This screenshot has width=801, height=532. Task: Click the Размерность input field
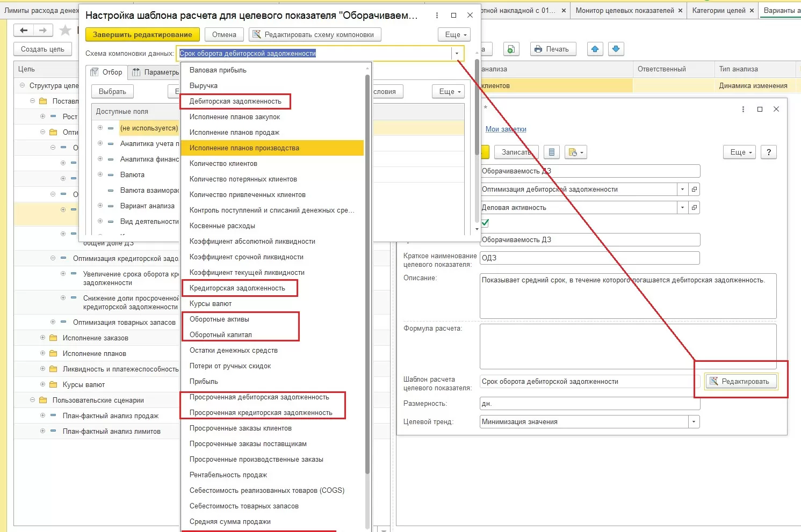[590, 404]
